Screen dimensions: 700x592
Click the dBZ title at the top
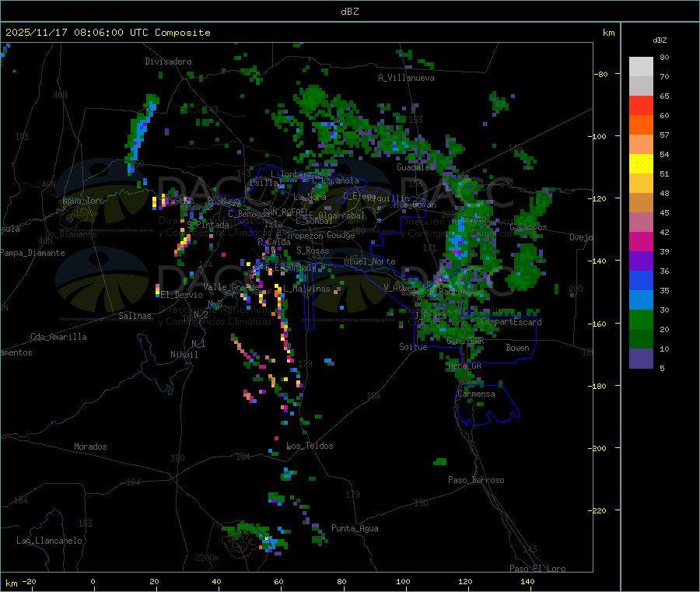(349, 12)
